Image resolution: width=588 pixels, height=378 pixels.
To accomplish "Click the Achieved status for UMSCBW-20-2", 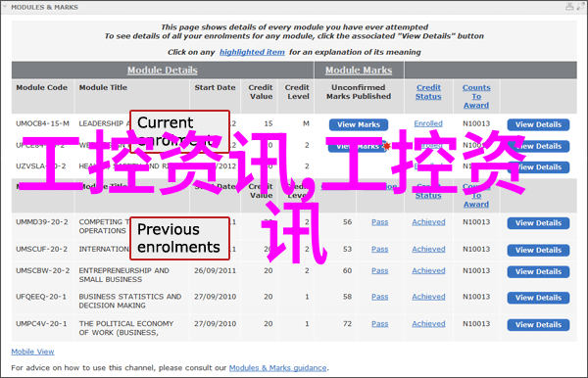I will point(428,270).
